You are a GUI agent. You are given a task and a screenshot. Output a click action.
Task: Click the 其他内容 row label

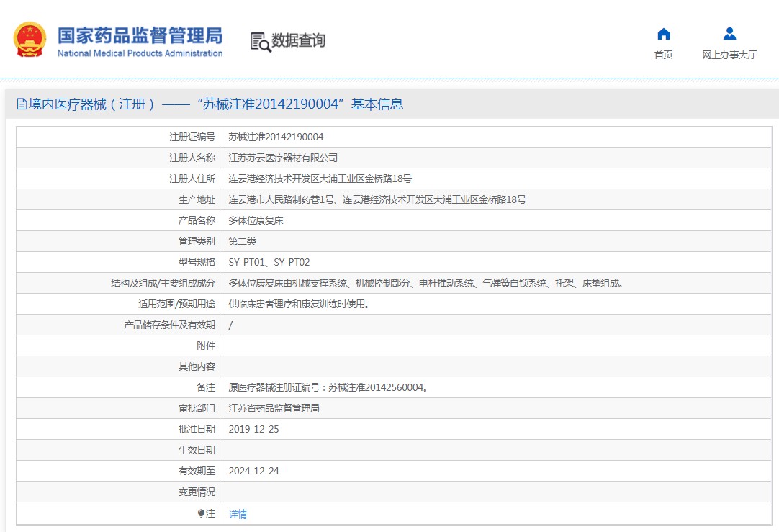tap(197, 366)
